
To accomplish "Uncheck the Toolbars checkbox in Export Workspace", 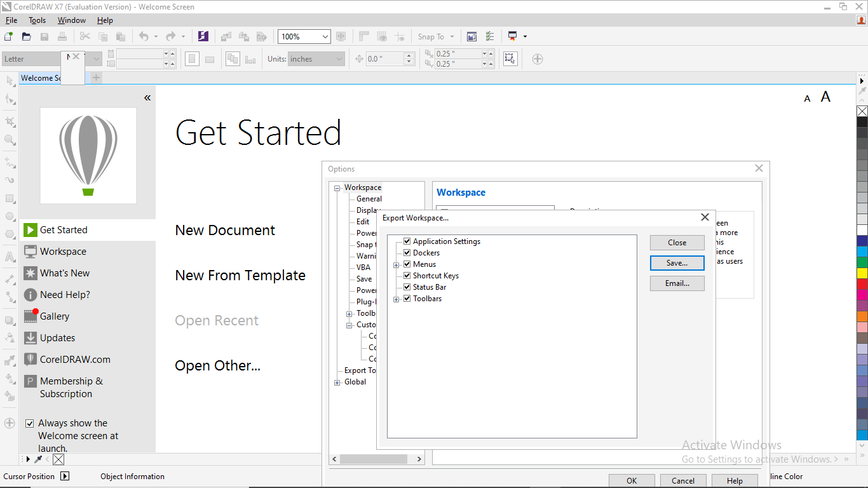I will pyautogui.click(x=407, y=299).
